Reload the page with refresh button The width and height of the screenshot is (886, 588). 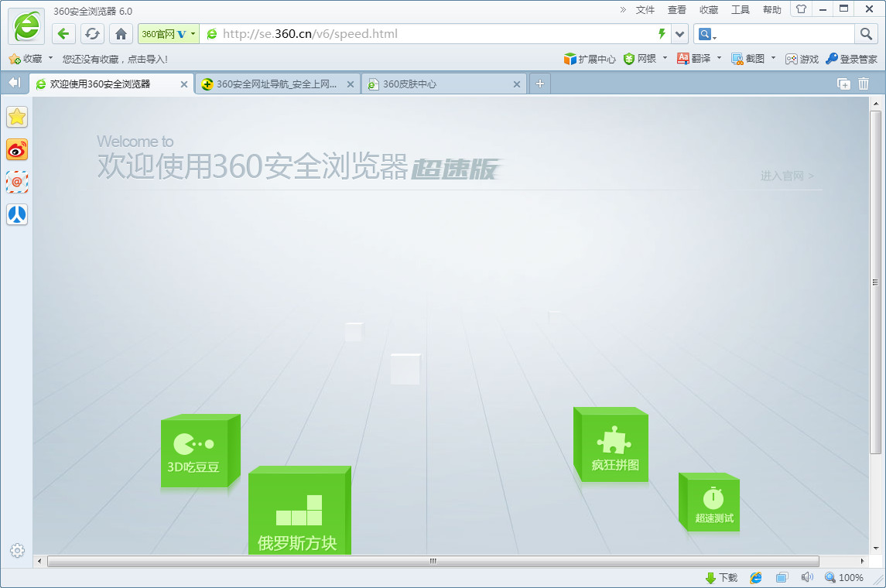[x=92, y=34]
